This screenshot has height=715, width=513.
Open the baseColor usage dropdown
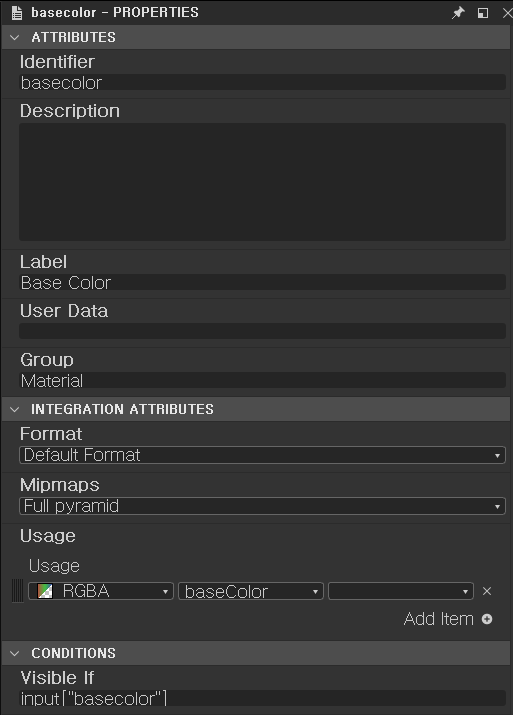[x=251, y=591]
